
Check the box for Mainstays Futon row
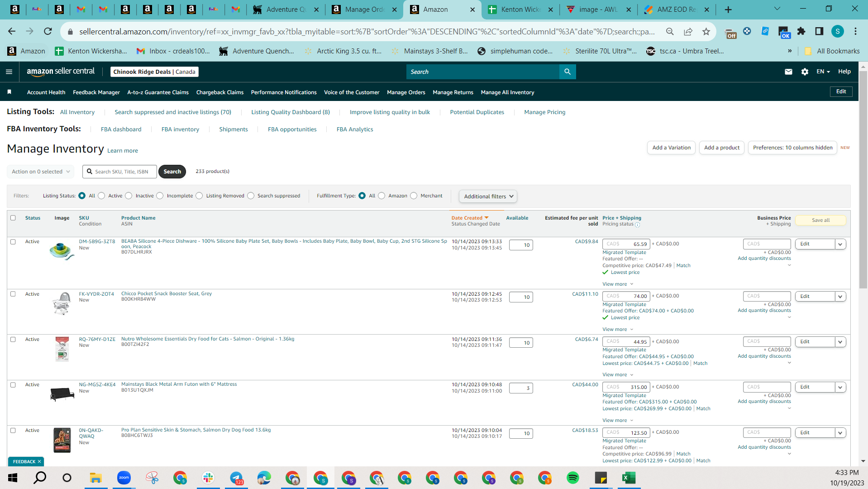click(x=13, y=385)
